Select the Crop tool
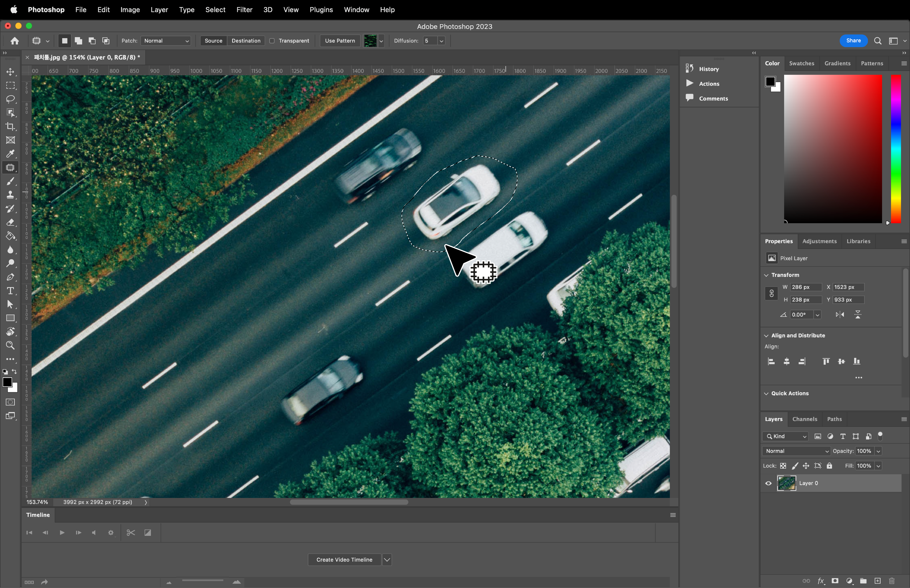The height and width of the screenshot is (588, 910). coord(10,126)
